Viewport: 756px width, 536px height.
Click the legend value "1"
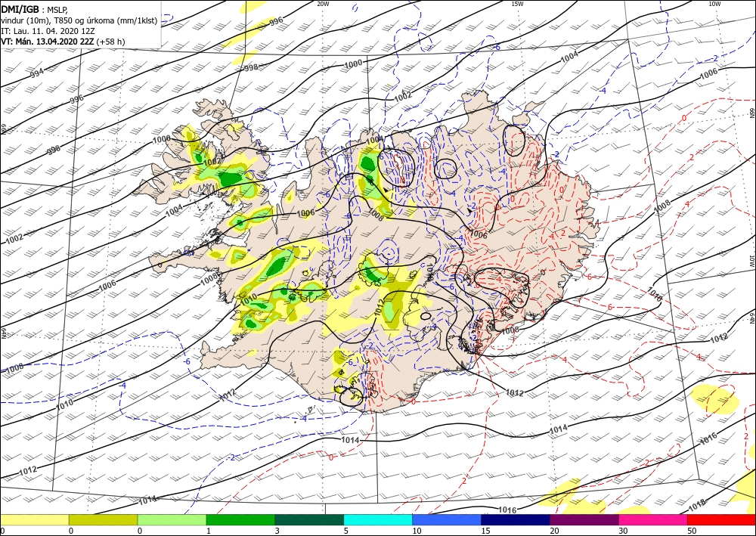click(209, 531)
